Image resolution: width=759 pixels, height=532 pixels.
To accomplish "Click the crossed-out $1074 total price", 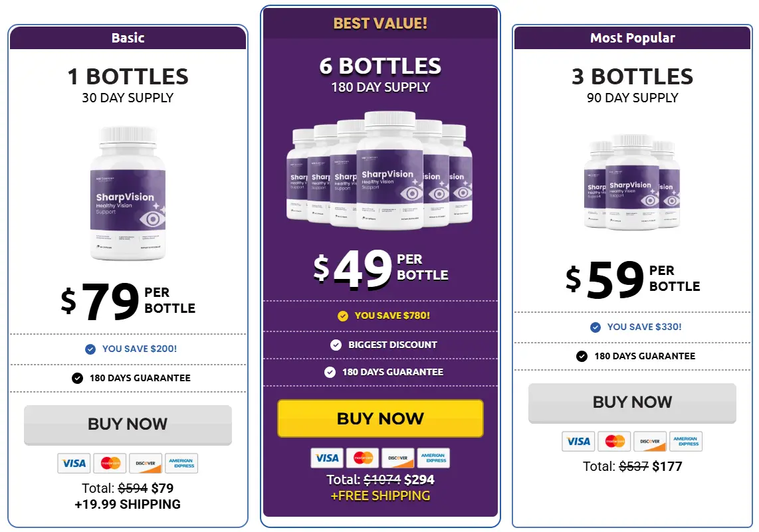I will click(381, 479).
